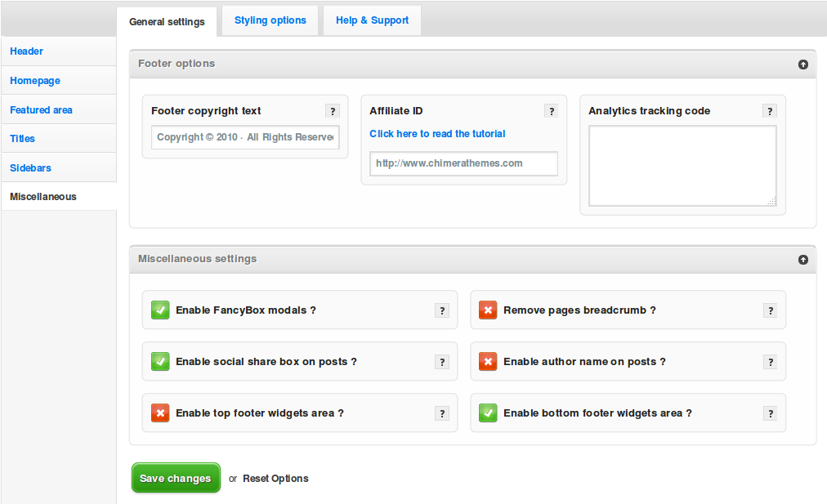827x504 pixels.
Task: Disable the FancyBox modals checkbox
Action: point(160,310)
